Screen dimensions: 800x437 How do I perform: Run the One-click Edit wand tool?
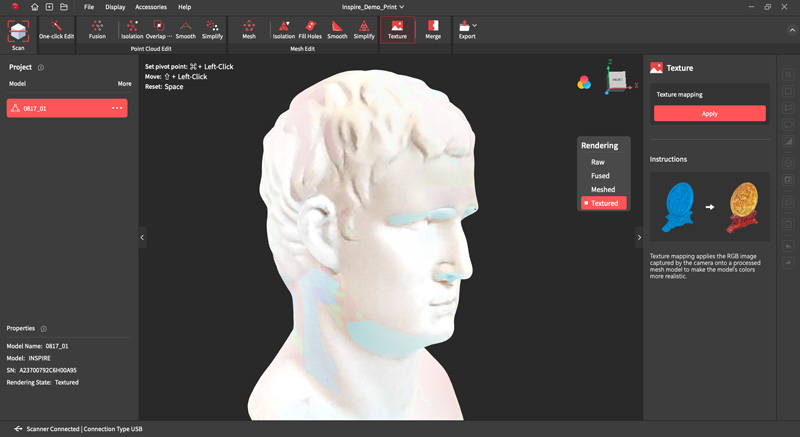(x=56, y=30)
